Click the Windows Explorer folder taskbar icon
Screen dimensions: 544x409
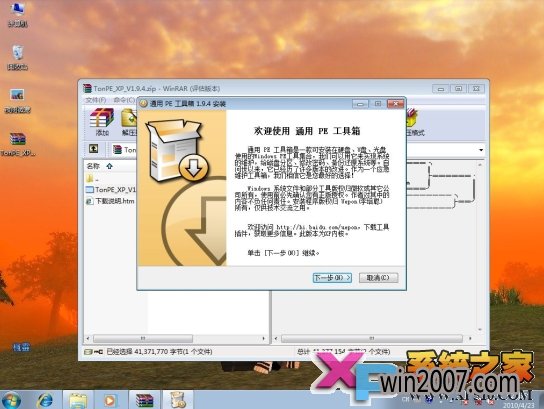coord(78,400)
